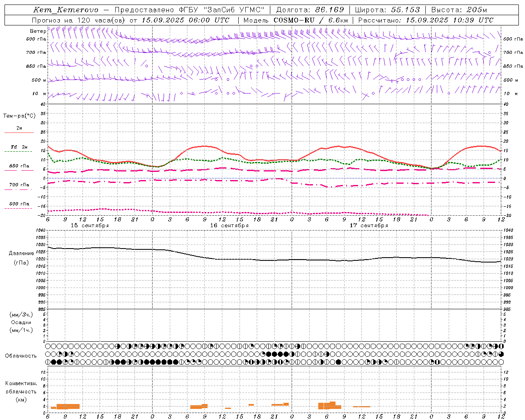This screenshot has height=420, width=525.
Task: Select the Прогноз на 120 часа(ов) text
Action: coord(79,20)
